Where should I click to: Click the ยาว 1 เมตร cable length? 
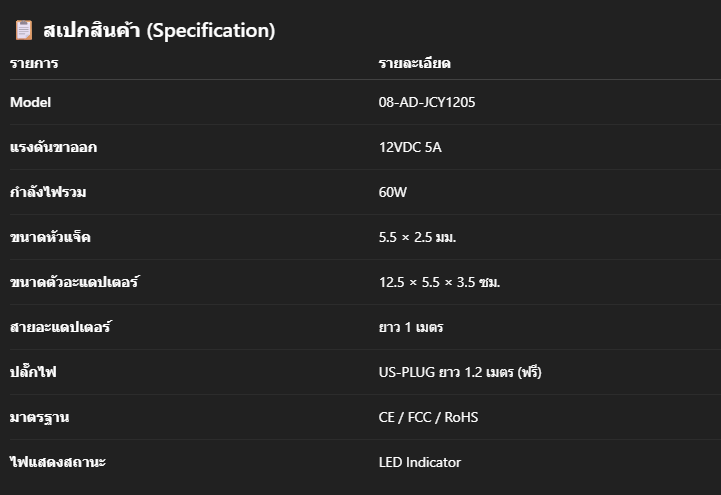click(x=411, y=327)
